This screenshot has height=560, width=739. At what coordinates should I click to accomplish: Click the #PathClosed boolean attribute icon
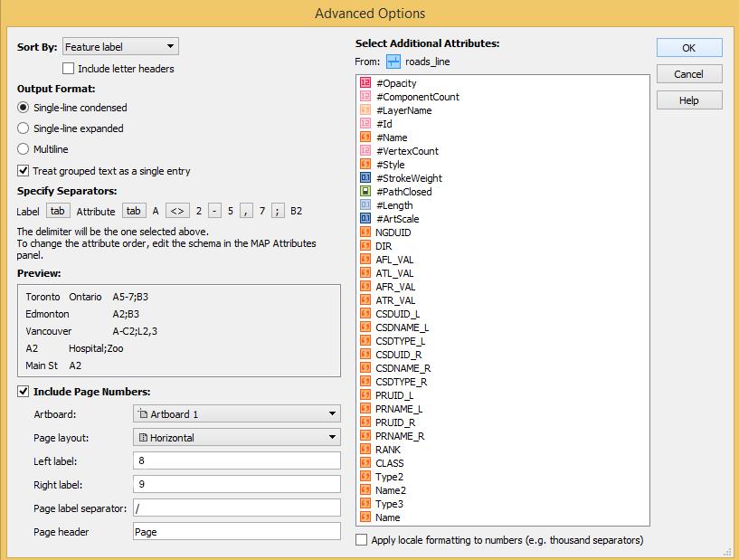tap(365, 192)
